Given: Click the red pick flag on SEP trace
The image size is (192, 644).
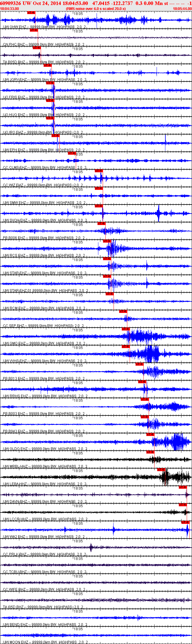Looking at the screenshot, I should pos(123,311).
